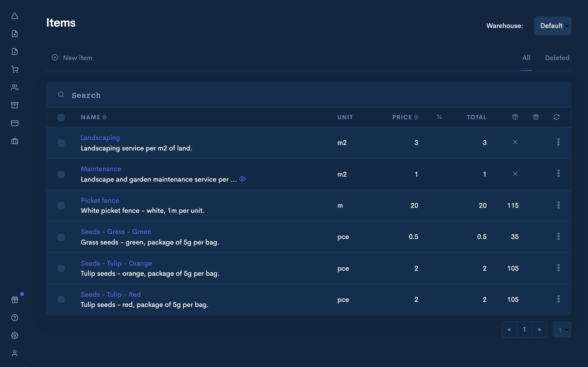The width and height of the screenshot is (588, 367).
Task: Expand the page size dropdown near pagination
Action: click(562, 330)
